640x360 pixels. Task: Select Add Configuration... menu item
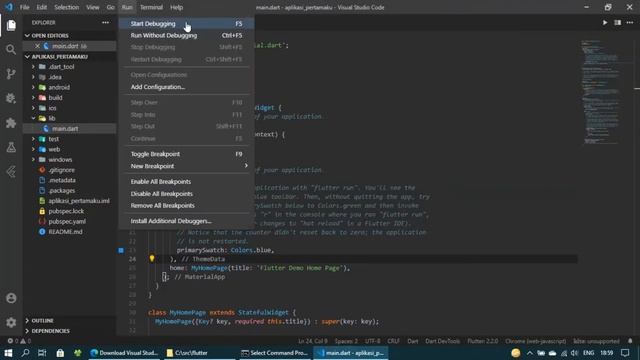pos(187,87)
